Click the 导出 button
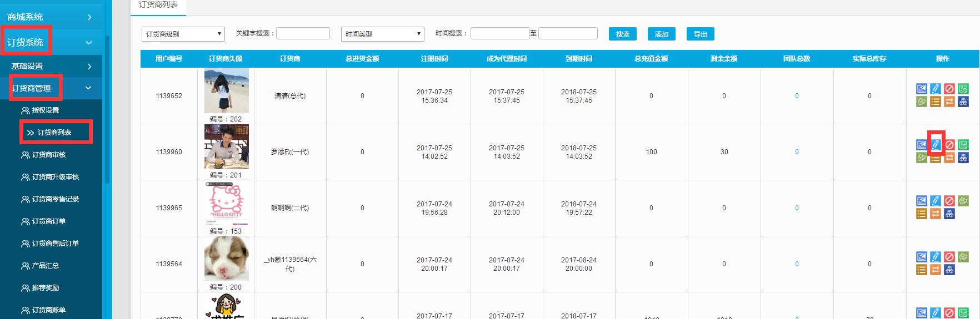 (701, 34)
